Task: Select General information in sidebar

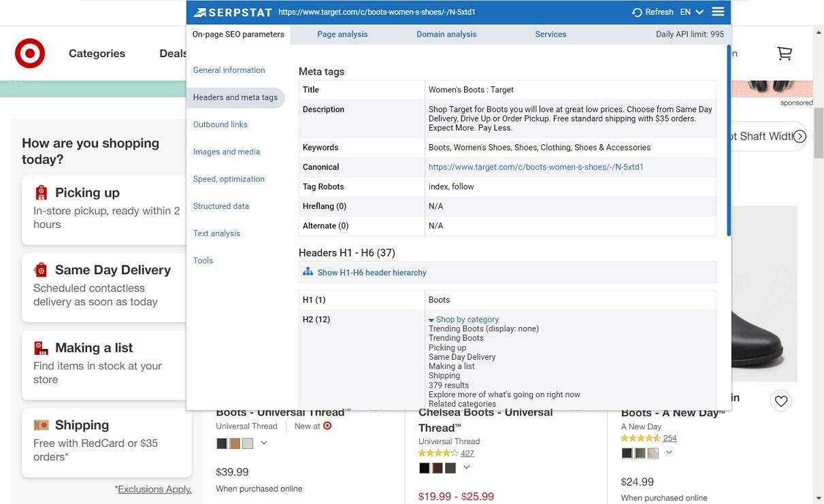Action: pos(229,70)
